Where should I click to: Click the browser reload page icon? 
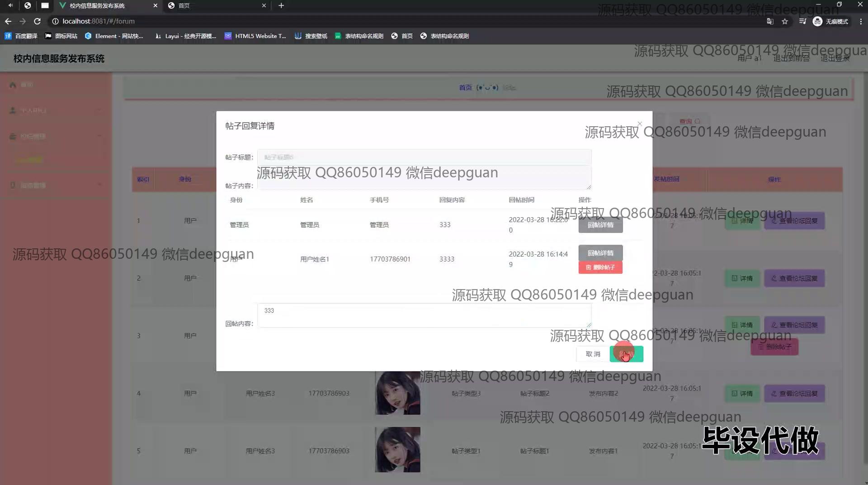click(37, 21)
